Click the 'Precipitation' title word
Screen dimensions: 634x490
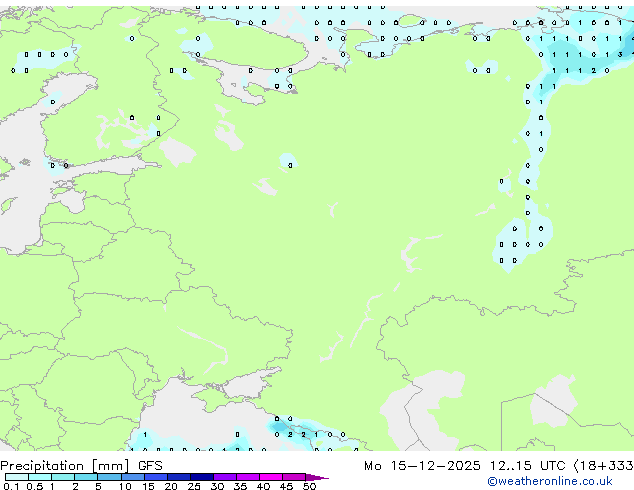pos(42,466)
